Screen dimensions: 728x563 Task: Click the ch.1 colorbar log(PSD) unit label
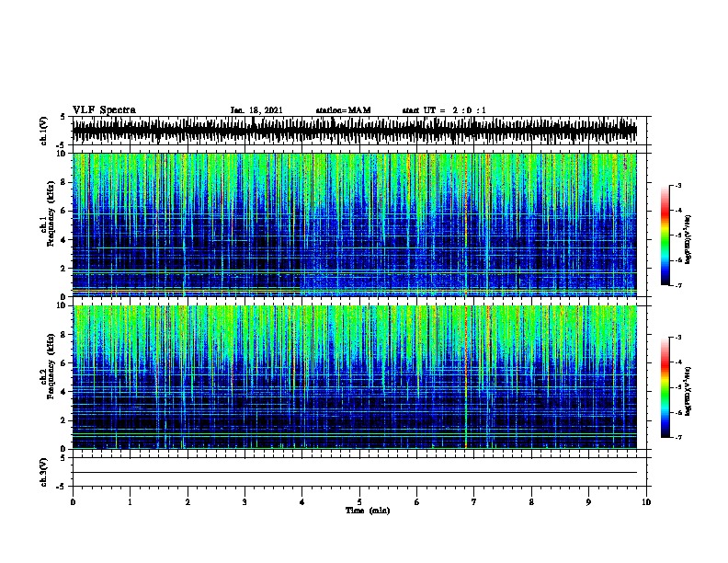[x=688, y=239]
